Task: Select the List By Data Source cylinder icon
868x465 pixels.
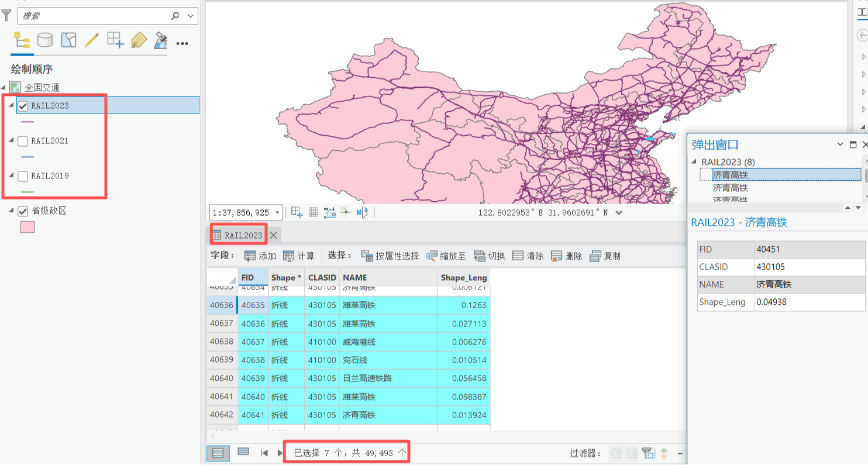Action: [x=45, y=40]
